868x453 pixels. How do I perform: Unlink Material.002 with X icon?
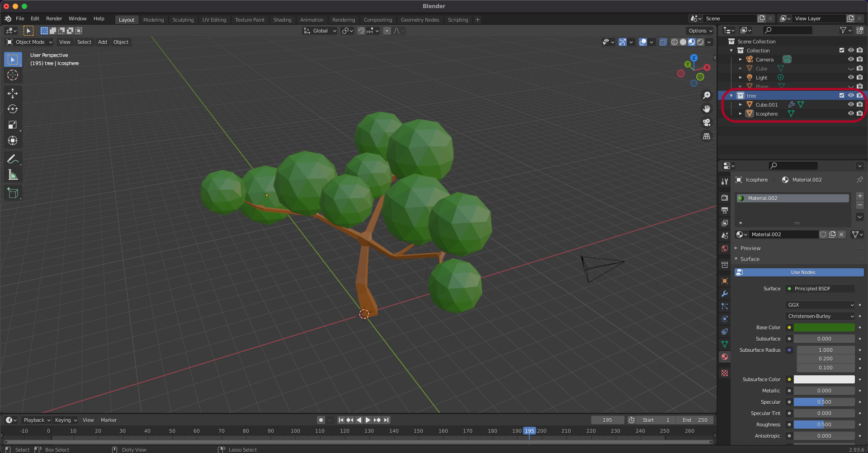point(841,234)
